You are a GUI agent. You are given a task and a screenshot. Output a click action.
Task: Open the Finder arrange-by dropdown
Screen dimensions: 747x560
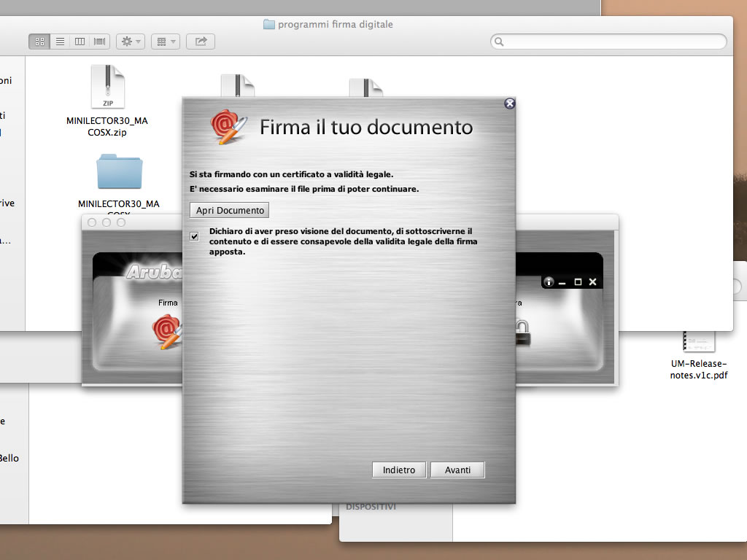point(166,42)
